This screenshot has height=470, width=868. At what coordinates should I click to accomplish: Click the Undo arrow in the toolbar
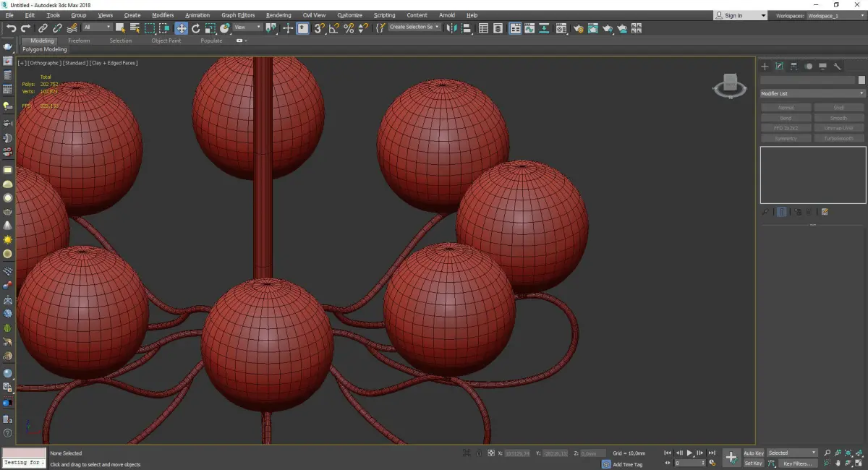coord(11,28)
